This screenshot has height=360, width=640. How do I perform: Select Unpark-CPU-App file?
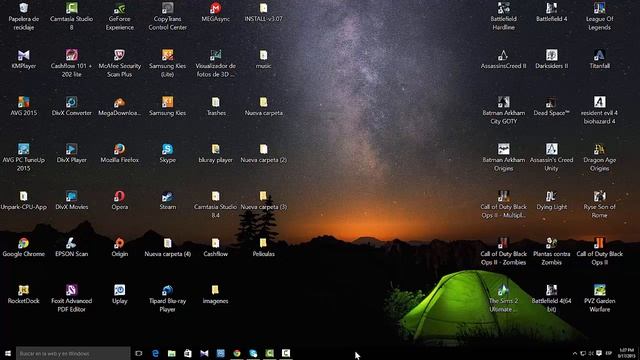[24, 200]
